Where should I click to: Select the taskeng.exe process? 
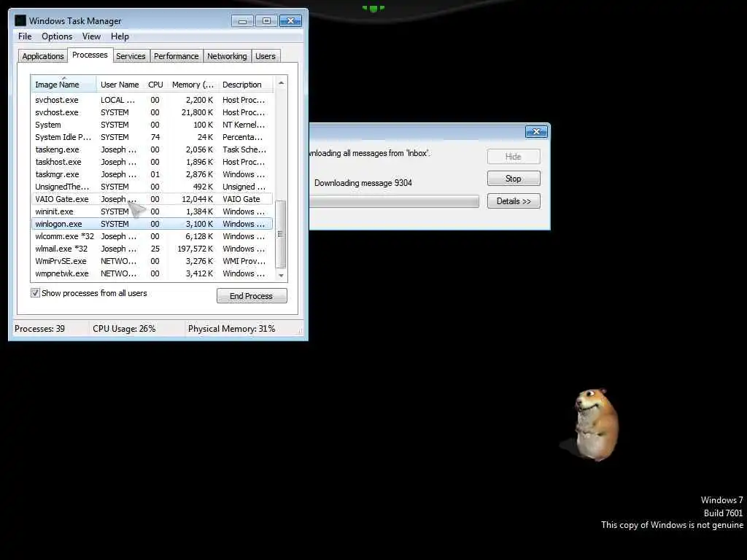coord(152,149)
